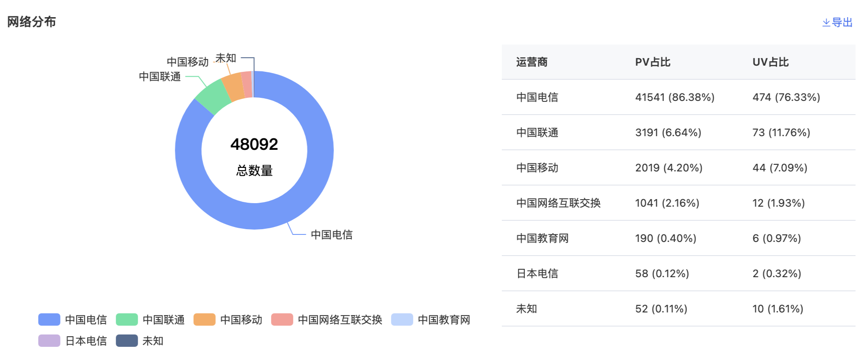This screenshot has width=868, height=364.
Task: Select the pink donut slice segment
Action: 247,84
